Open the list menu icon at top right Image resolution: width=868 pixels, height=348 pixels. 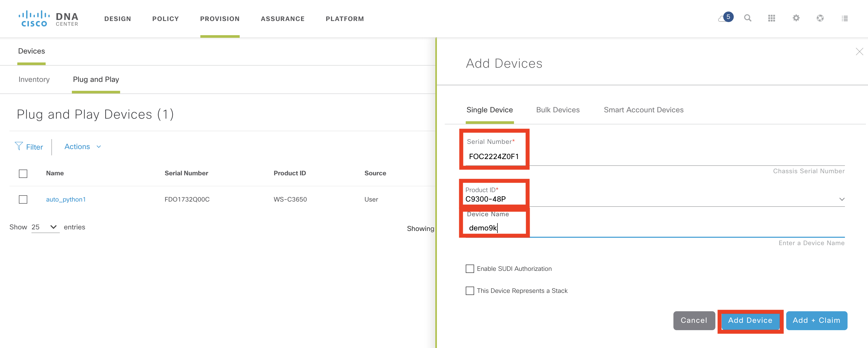(x=844, y=19)
